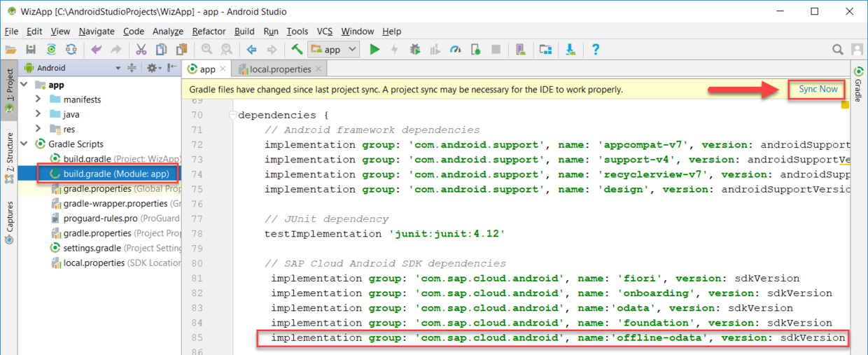Attach debugger to Android process icon
Image resolution: width=868 pixels, height=355 pixels.
tap(476, 50)
